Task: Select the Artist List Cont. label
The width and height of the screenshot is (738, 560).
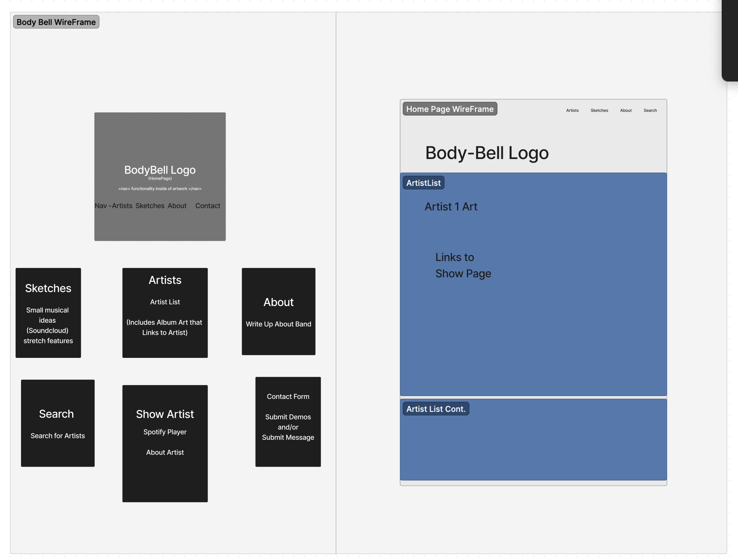Action: [435, 409]
